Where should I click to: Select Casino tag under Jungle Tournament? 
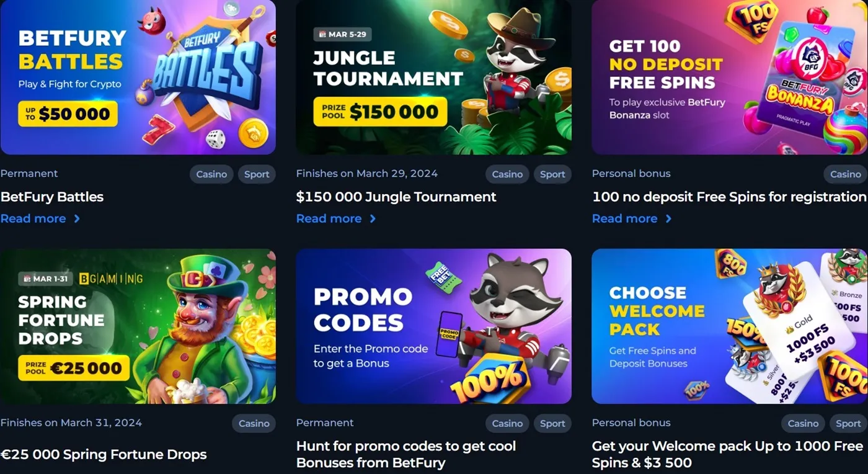(x=507, y=174)
